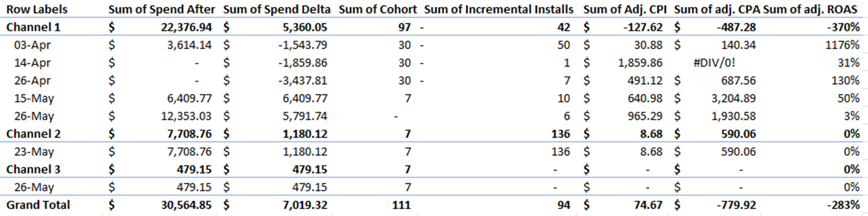Click the Sum of Spend After header
Image resolution: width=868 pixels, height=216 pixels.
tap(162, 10)
